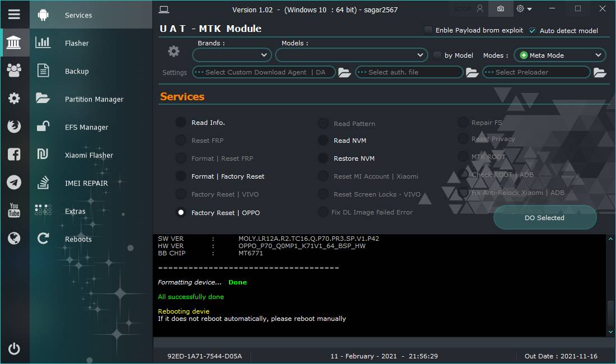Open the Firefox browser icon
This screenshot has height=364, width=616.
click(x=14, y=126)
